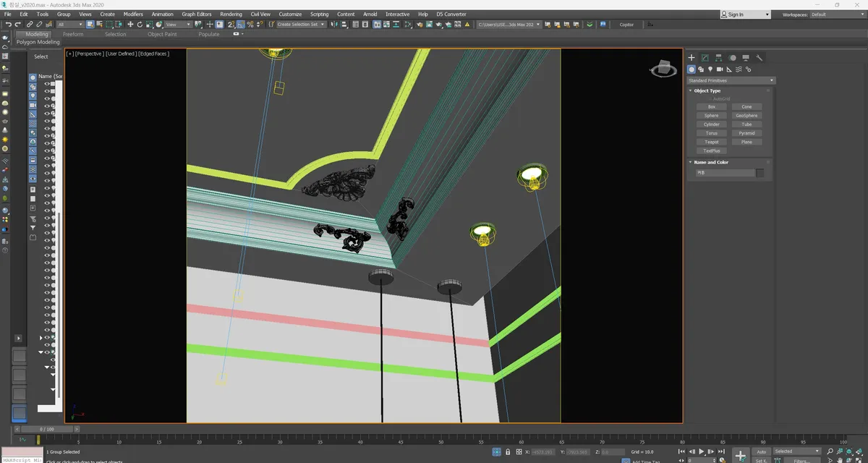
Task: Switch the Create panel to Shapes
Action: point(701,69)
